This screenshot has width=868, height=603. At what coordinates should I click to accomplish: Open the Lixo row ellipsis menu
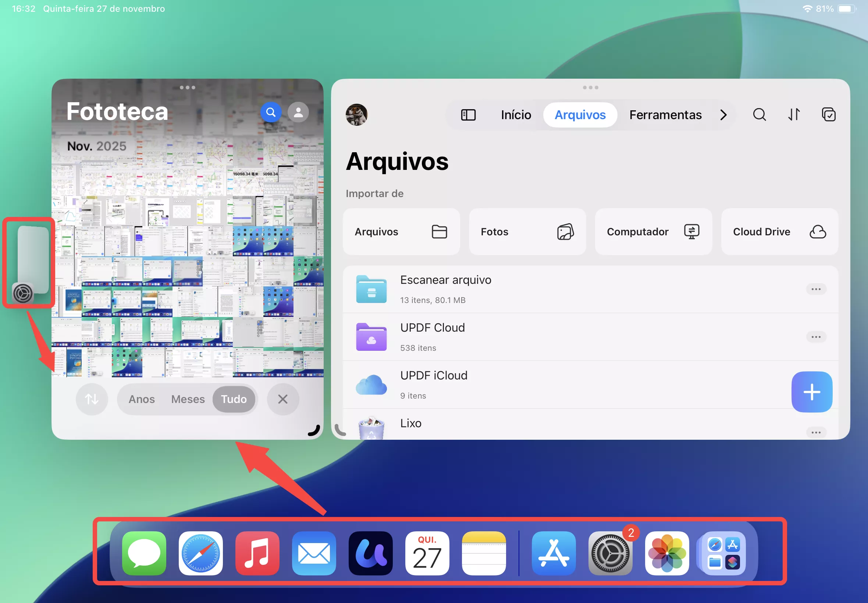(x=817, y=432)
